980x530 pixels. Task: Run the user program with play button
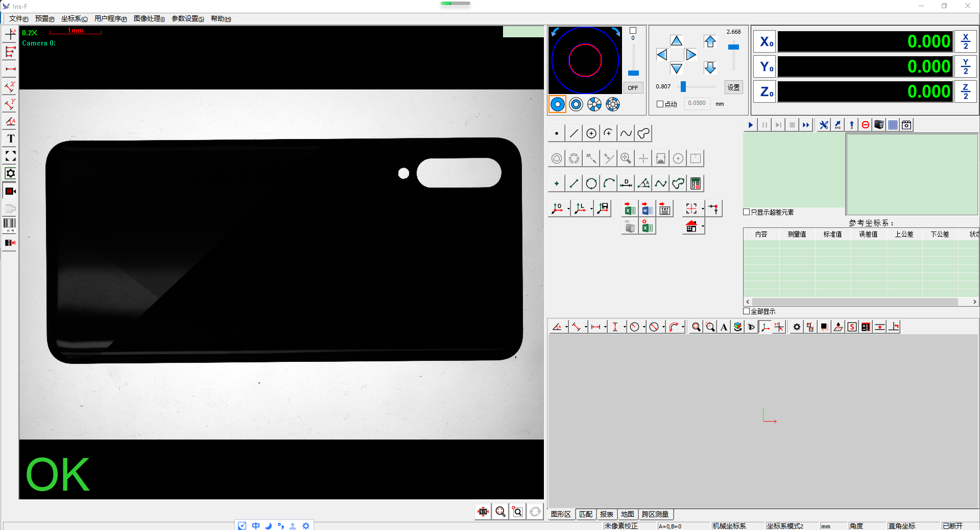[751, 125]
